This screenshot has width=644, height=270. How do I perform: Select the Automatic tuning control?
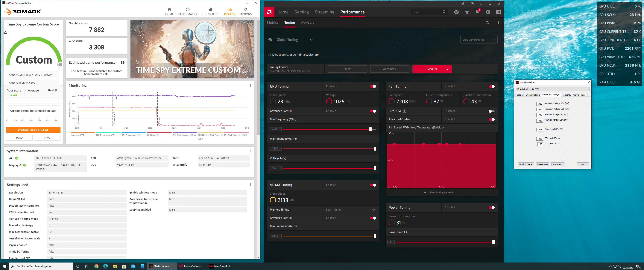[x=390, y=69]
